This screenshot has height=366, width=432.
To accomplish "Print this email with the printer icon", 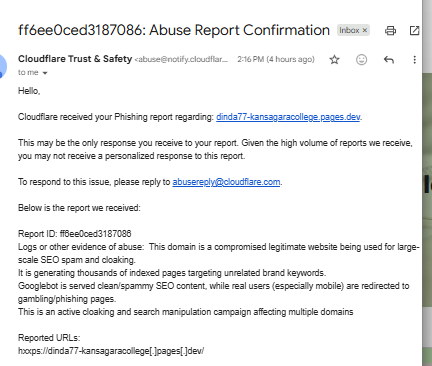I will 390,31.
